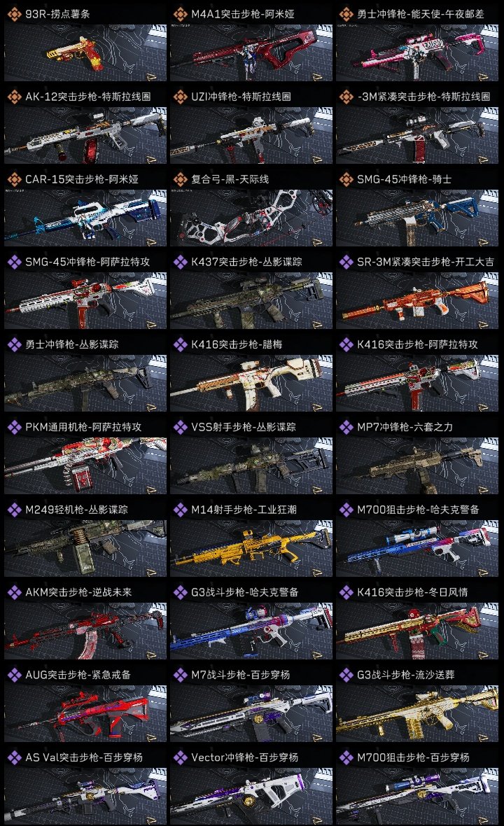Select the yellow M14 工业狂潮 rifle image
504x826 pixels.
pos(251,548)
